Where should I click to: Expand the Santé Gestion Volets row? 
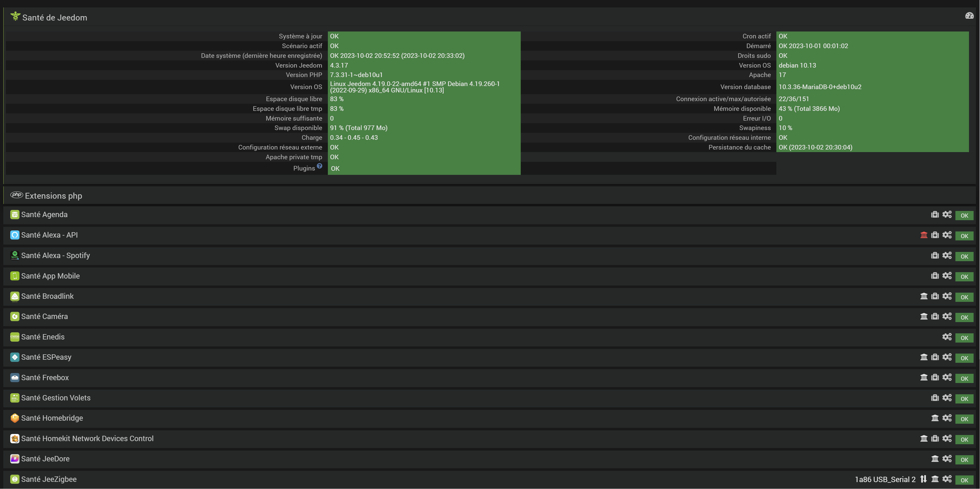pyautogui.click(x=56, y=398)
